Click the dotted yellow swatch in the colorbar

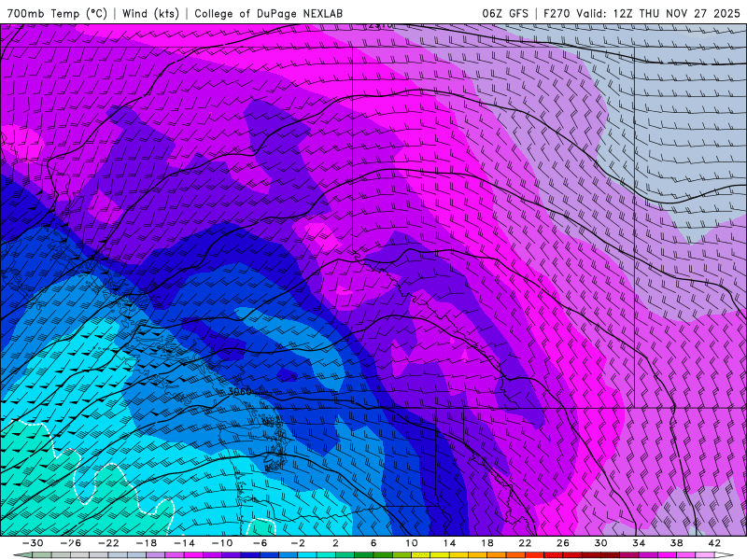coord(421,555)
